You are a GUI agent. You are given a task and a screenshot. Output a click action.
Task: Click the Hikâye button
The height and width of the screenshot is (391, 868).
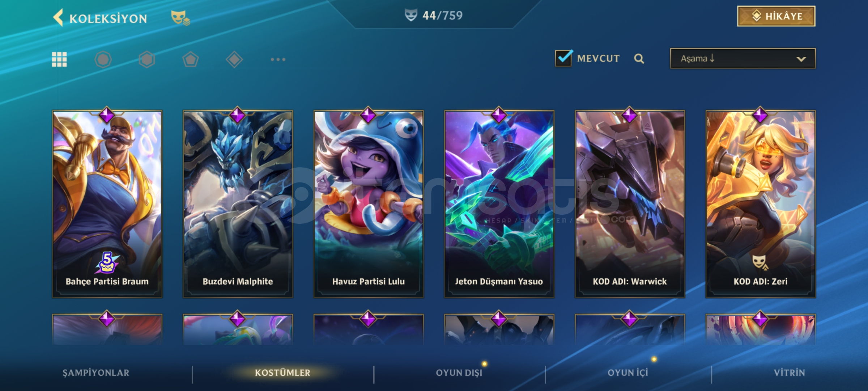[776, 16]
